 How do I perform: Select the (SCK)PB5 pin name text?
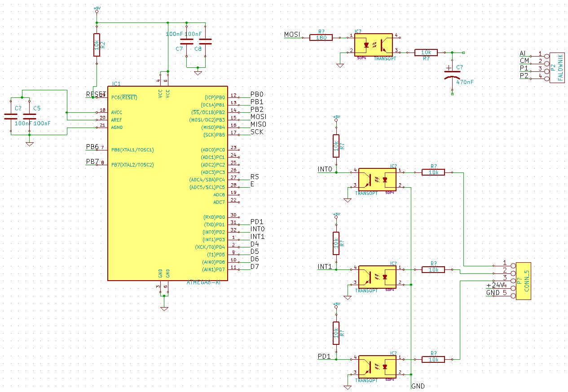coord(214,135)
